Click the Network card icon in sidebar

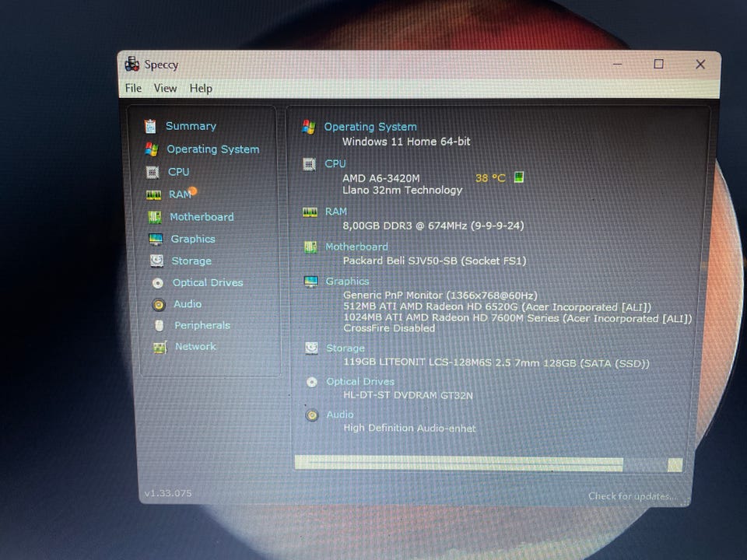pyautogui.click(x=160, y=347)
